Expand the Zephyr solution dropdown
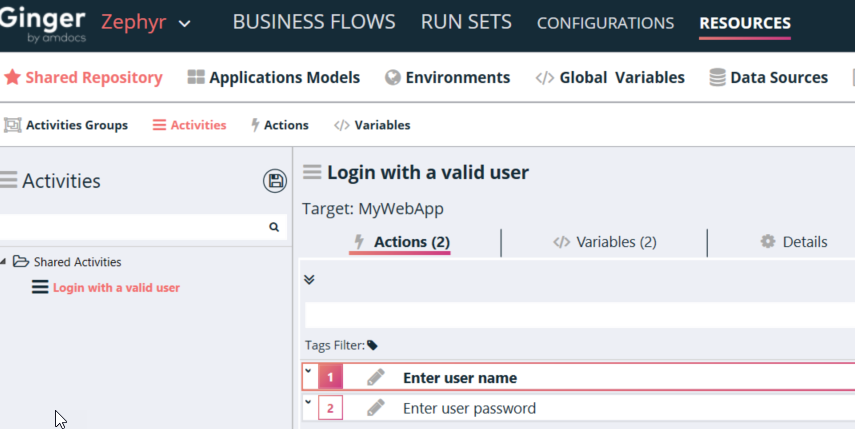 coord(184,24)
